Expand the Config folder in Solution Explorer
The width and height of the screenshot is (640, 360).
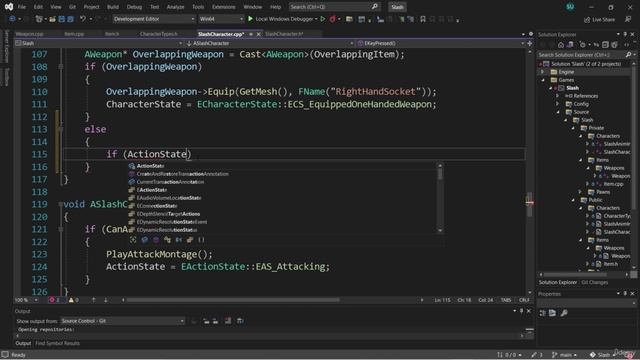(x=558, y=104)
